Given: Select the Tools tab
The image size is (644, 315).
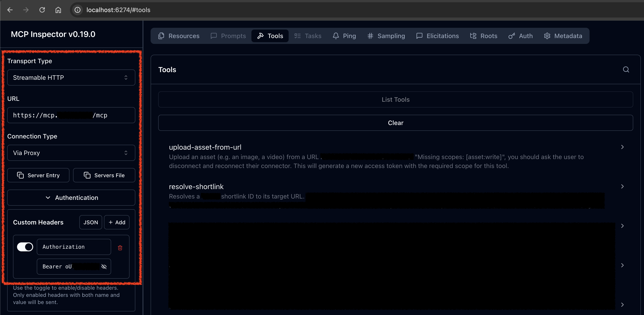Looking at the screenshot, I should [270, 36].
